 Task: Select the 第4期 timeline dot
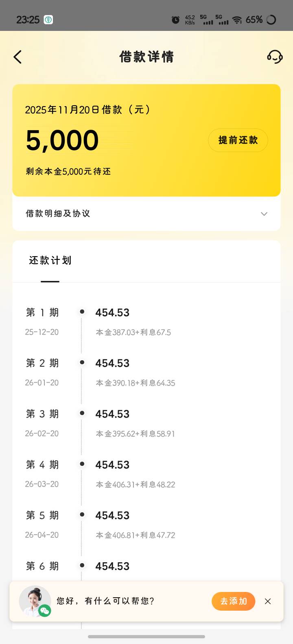pos(82,464)
